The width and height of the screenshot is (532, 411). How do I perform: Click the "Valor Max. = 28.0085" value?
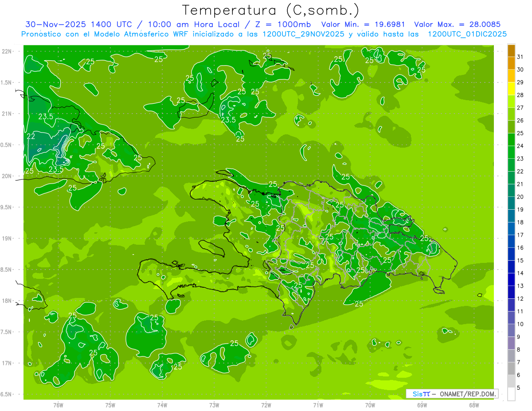(457, 24)
